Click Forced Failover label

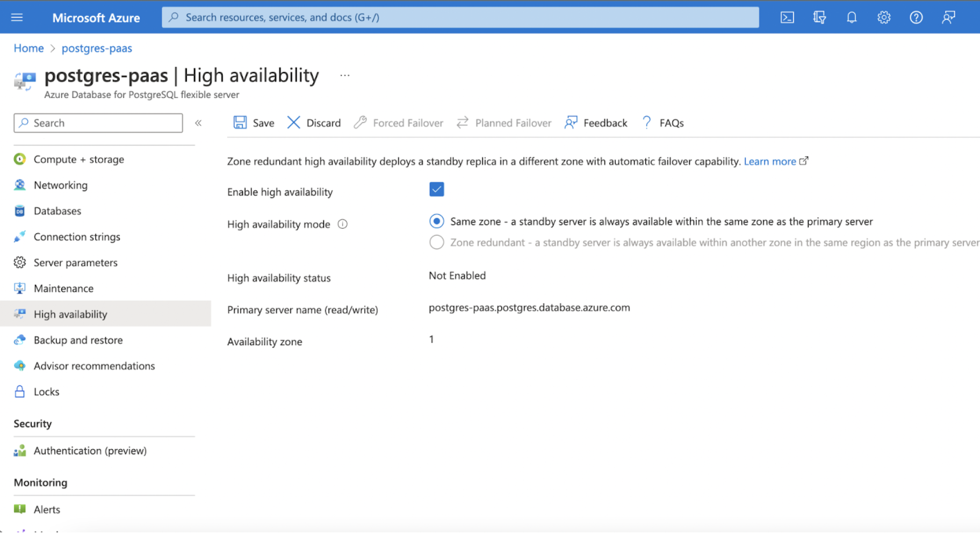point(408,123)
